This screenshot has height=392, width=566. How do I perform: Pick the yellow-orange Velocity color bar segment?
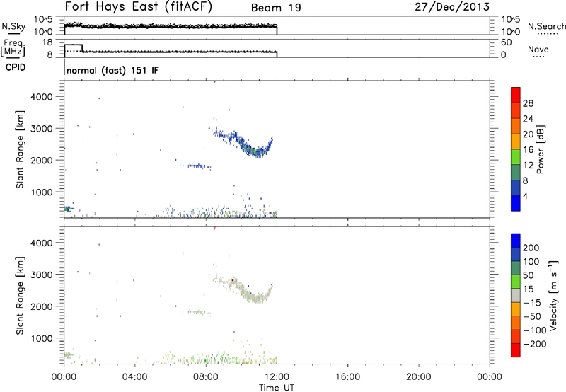(x=516, y=309)
